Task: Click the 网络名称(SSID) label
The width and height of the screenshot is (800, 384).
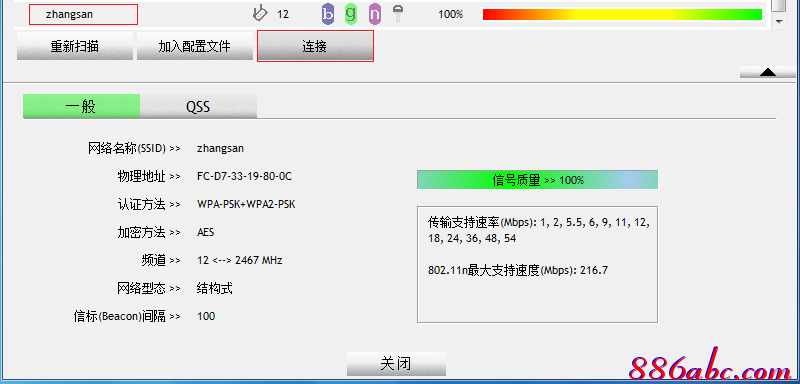Action: pos(134,148)
